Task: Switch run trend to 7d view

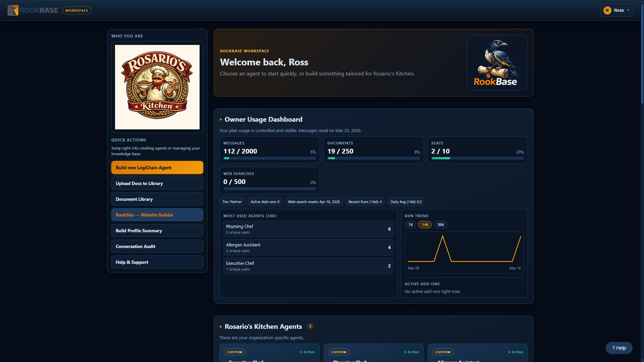Action: 411,225
